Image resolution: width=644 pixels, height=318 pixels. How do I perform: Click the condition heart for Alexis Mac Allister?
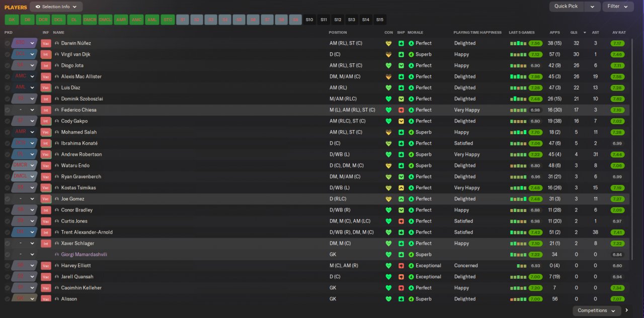coord(388,76)
